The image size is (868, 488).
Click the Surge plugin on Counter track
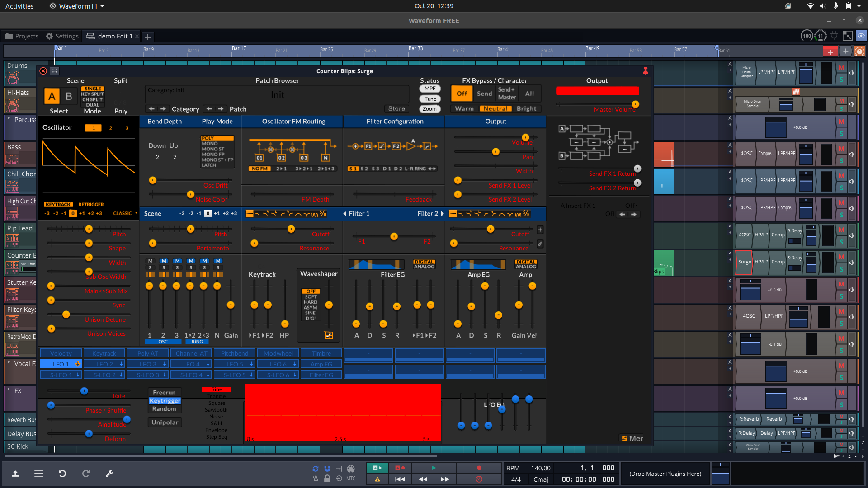[744, 262]
